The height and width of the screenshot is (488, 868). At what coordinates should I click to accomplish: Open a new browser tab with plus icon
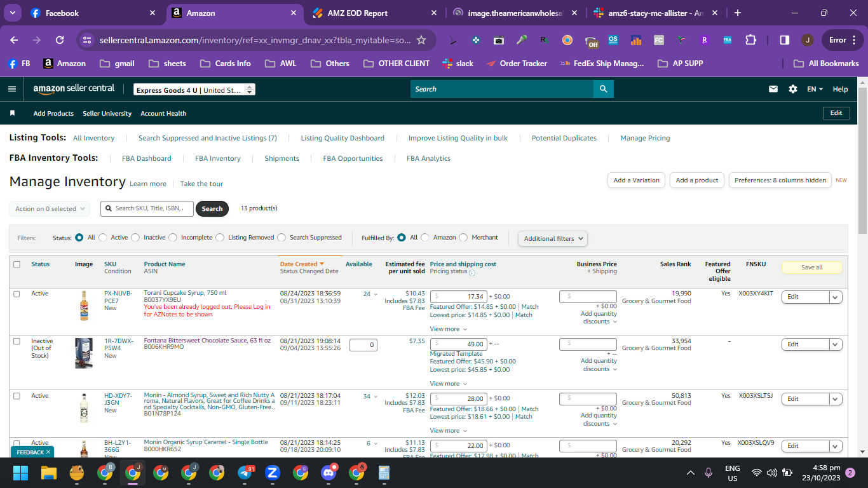point(738,13)
